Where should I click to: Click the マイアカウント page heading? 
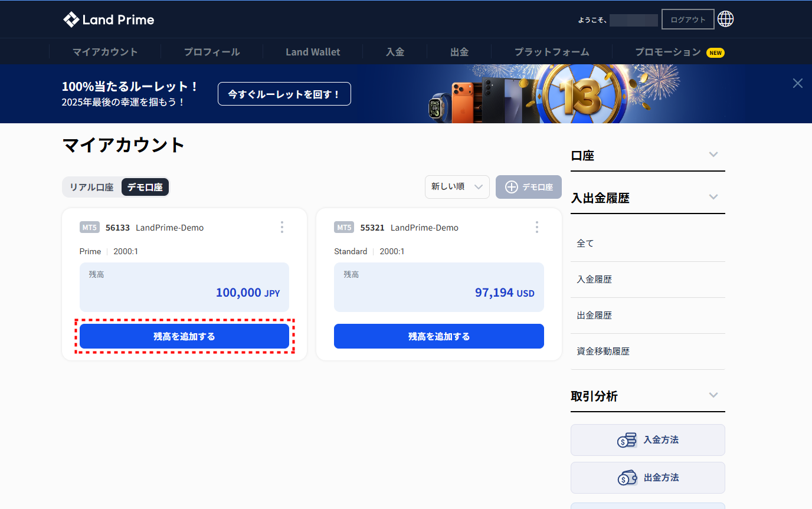pos(123,145)
